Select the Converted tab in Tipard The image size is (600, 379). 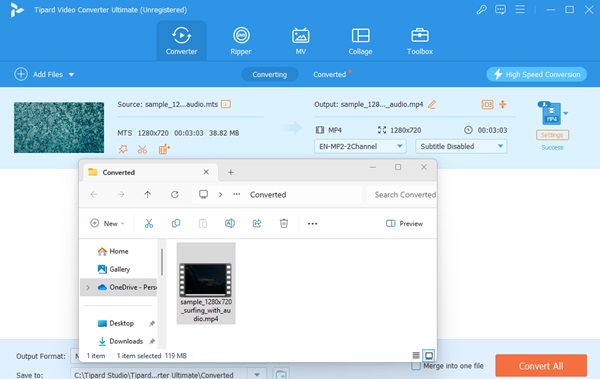pyautogui.click(x=329, y=74)
